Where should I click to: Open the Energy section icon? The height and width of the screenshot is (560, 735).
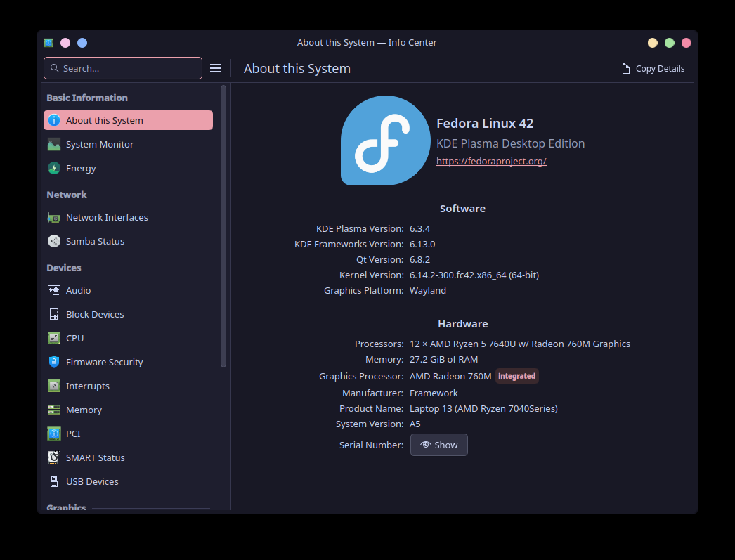coord(54,168)
